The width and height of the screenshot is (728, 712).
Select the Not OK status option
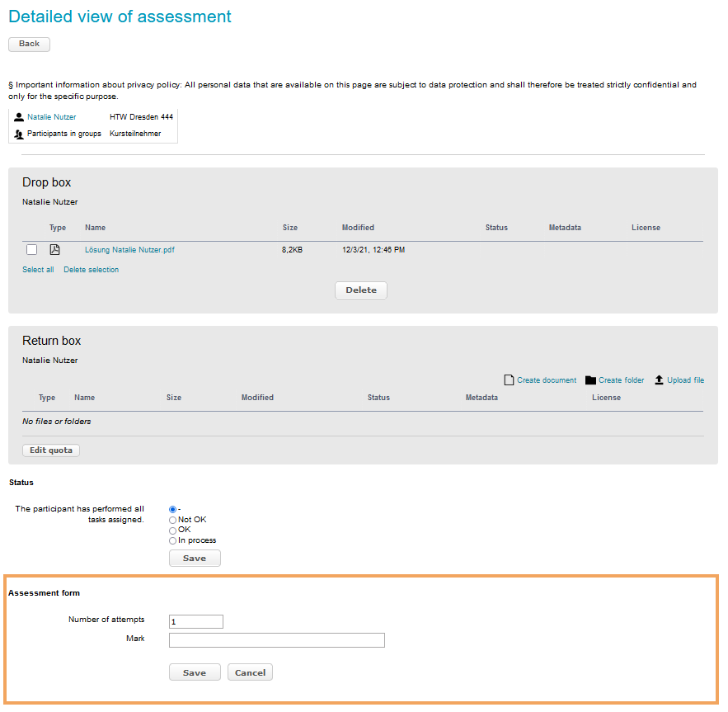(x=172, y=520)
